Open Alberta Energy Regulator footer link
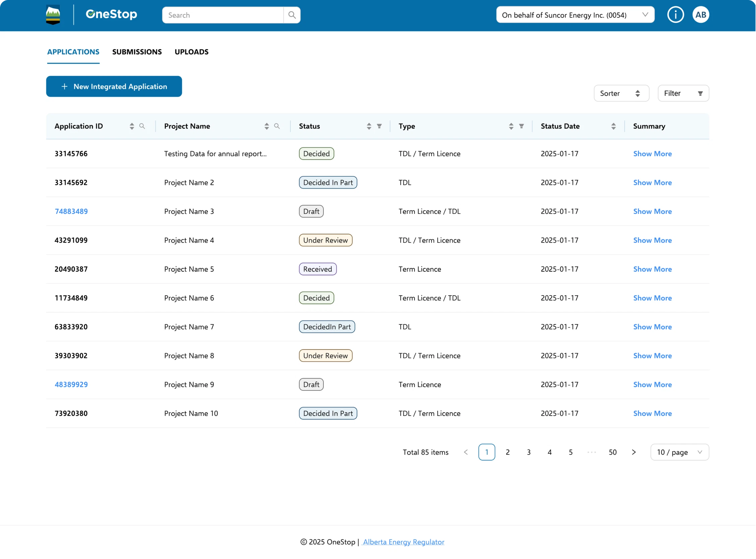The height and width of the screenshot is (559, 756). pyautogui.click(x=403, y=542)
